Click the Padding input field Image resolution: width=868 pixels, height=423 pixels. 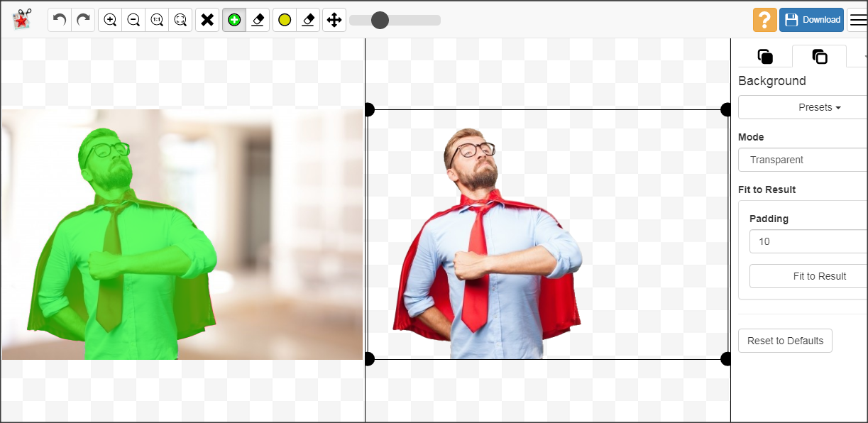[809, 241]
